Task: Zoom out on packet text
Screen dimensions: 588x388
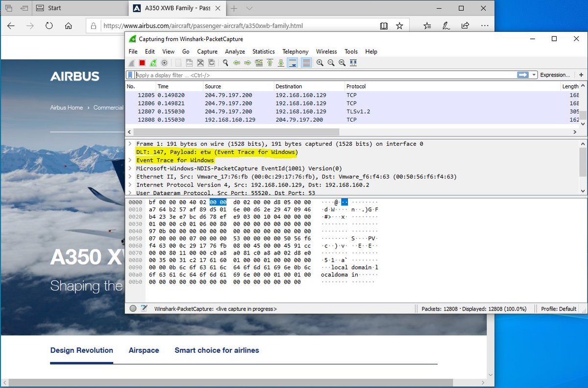Action: [331, 63]
